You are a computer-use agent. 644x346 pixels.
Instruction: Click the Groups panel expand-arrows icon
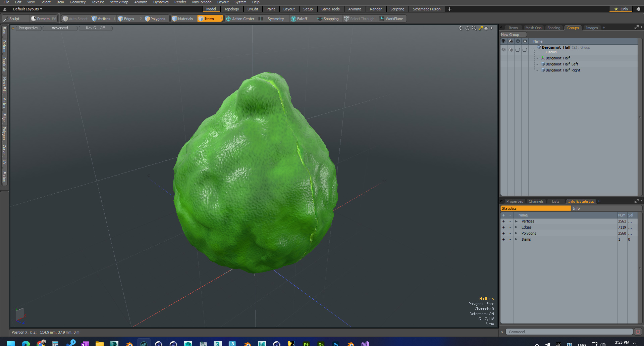[636, 28]
